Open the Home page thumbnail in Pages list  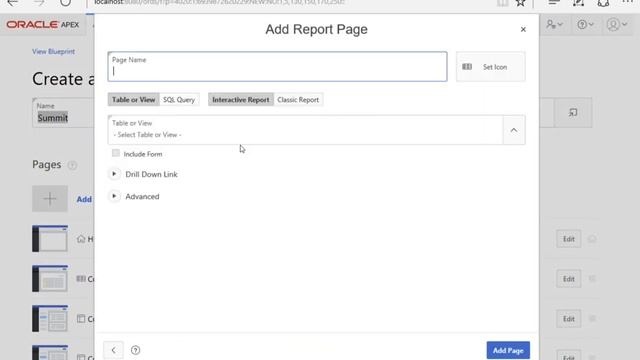click(50, 239)
